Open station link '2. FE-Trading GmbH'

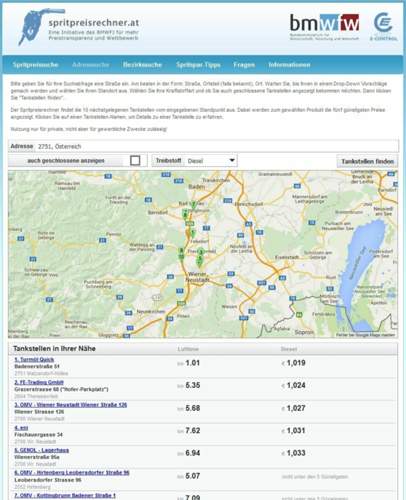(39, 382)
